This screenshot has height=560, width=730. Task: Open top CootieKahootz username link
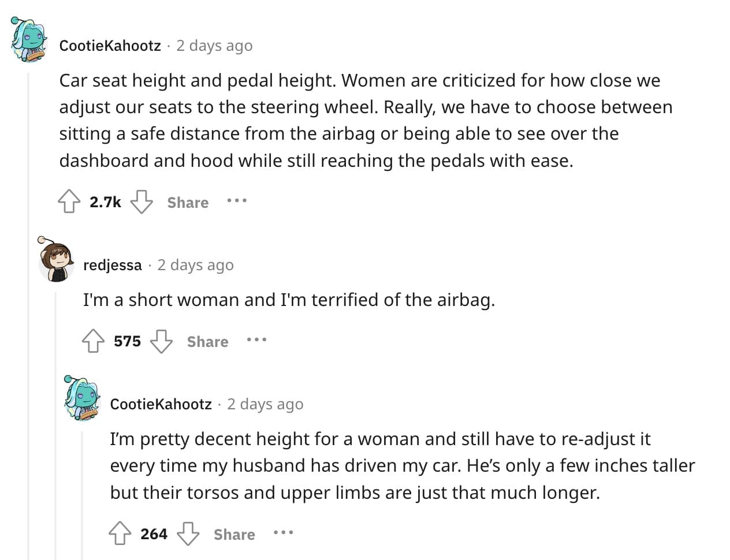coord(110,46)
